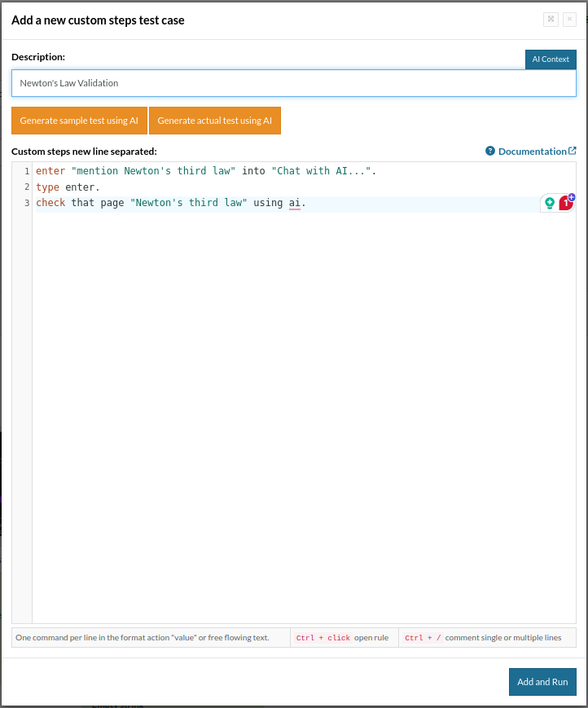Click line number 3 in editor gutter
Screen dimensions: 588x708
pos(27,203)
